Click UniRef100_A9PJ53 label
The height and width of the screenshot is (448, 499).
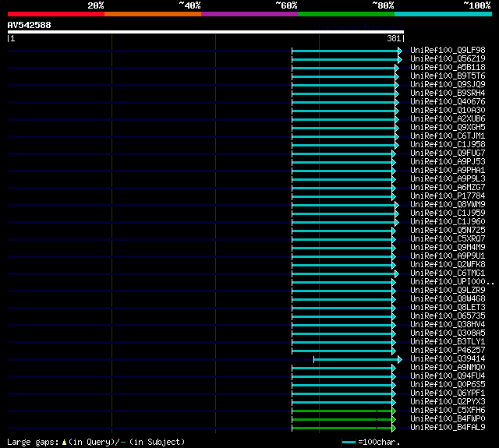point(448,162)
